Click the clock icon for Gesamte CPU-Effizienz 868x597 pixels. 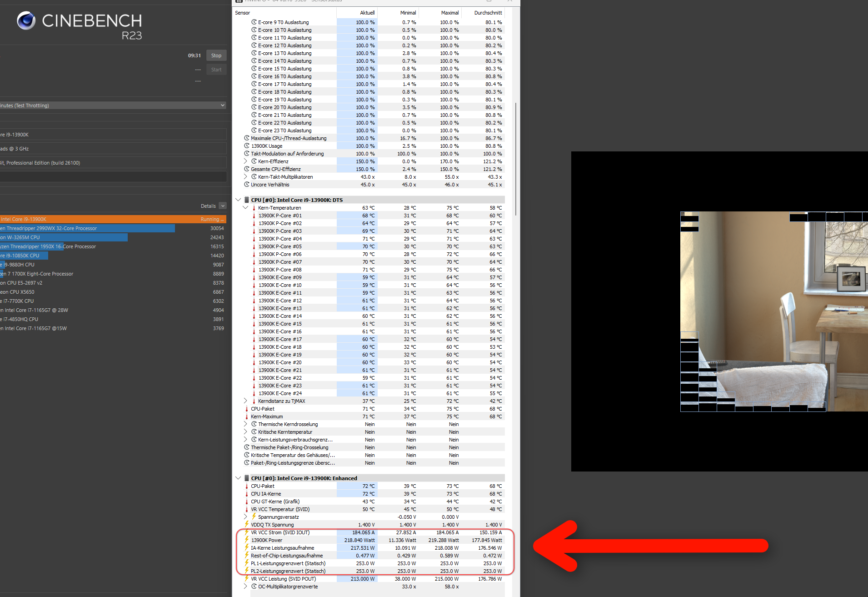247,169
